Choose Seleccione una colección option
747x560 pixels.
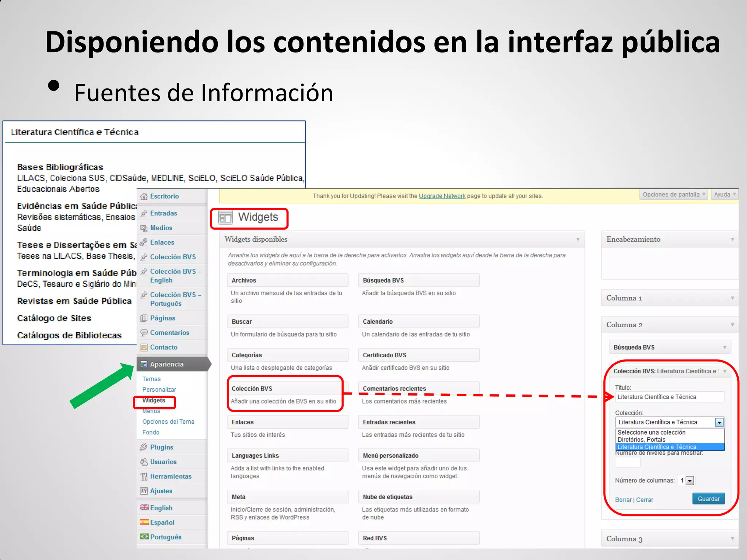(670, 432)
